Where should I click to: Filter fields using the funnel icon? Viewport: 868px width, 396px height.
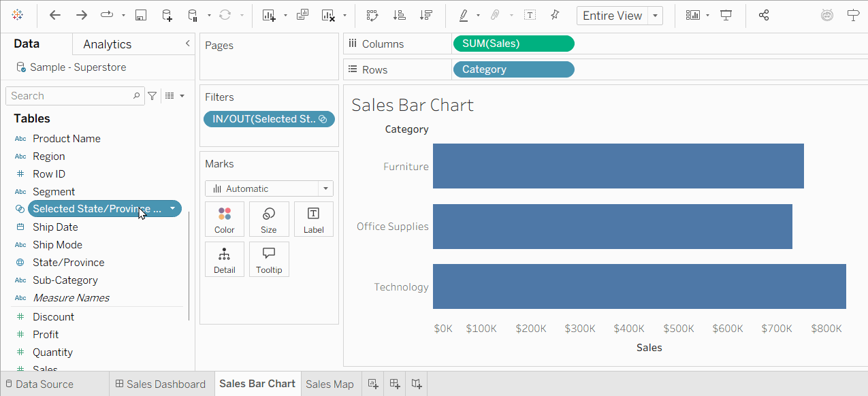coord(152,96)
